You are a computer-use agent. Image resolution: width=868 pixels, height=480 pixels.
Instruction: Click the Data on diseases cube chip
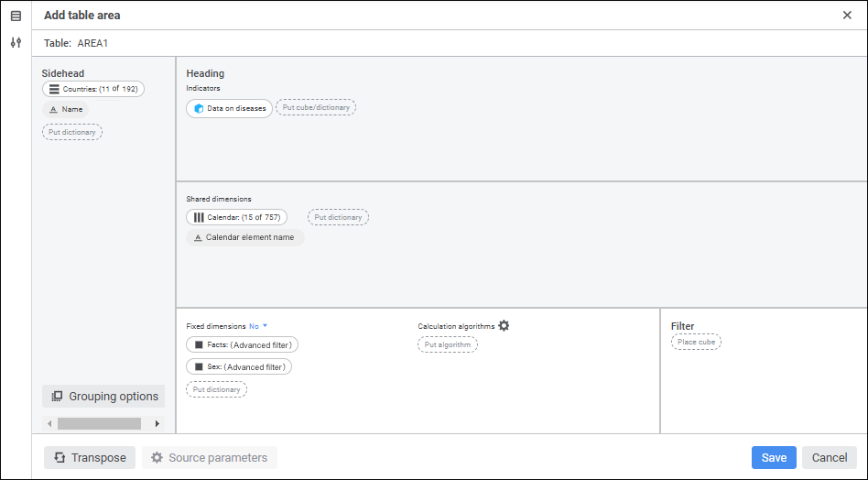coord(229,108)
